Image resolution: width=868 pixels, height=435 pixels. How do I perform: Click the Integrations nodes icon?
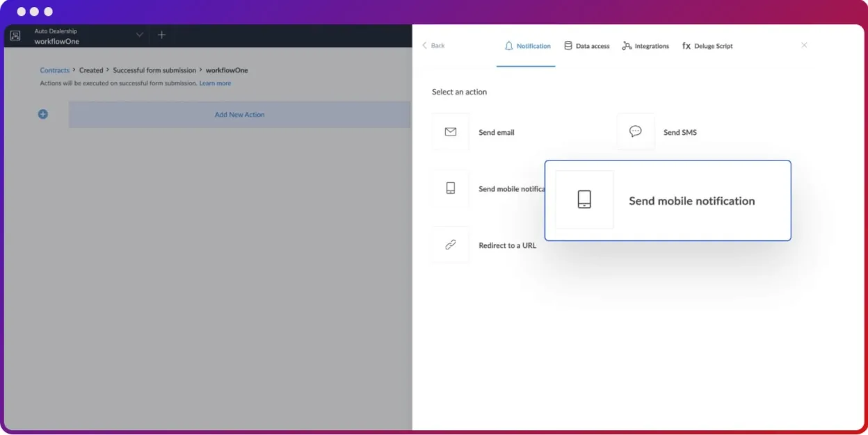tap(627, 46)
